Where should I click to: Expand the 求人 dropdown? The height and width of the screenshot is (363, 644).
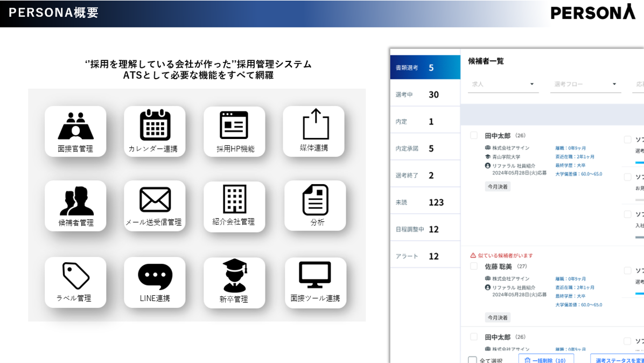503,85
